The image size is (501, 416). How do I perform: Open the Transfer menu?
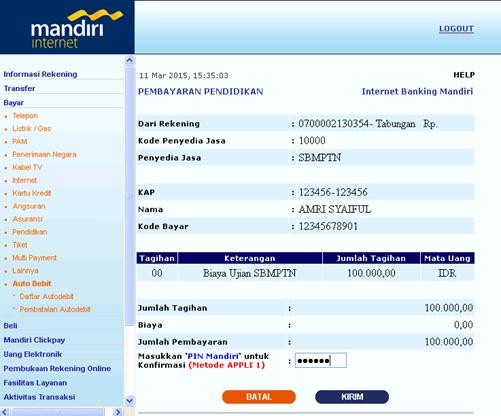pos(19,88)
